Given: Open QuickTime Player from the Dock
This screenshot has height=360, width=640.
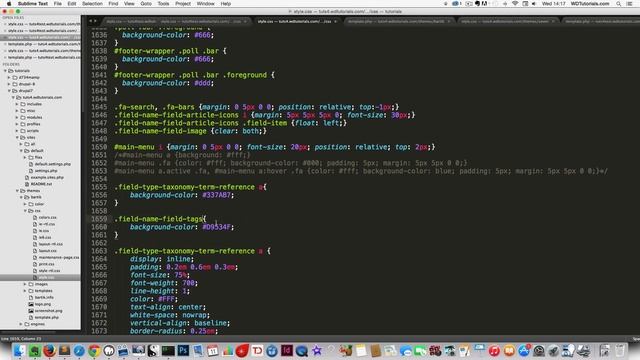Looking at the screenshot, I should pos(302,351).
